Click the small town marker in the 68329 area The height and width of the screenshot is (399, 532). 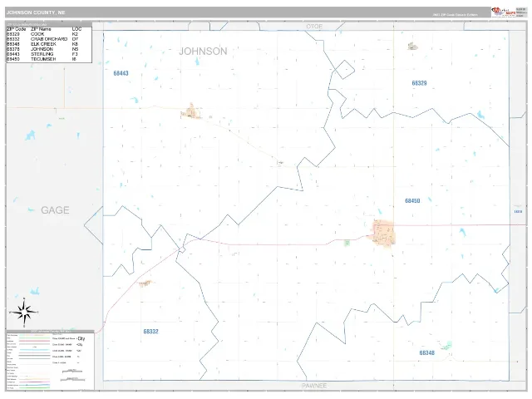pyautogui.click(x=412, y=47)
